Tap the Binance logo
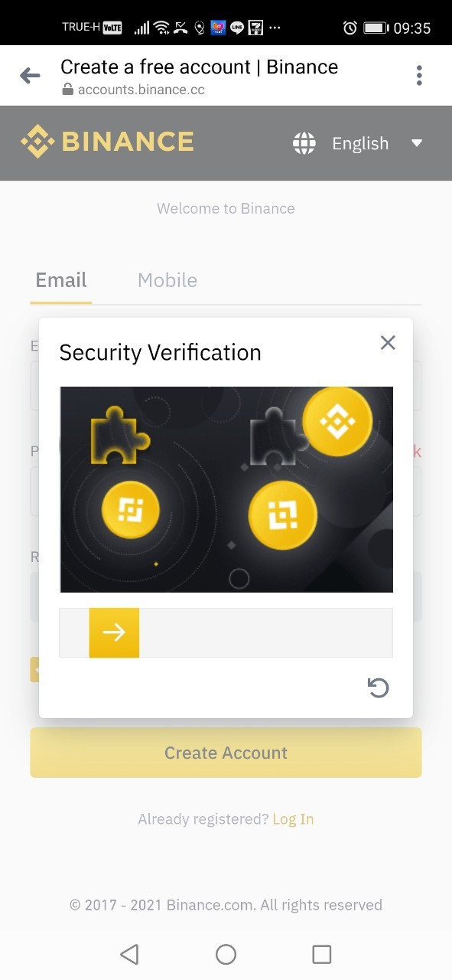Viewport: 452px width, 980px height. click(107, 142)
